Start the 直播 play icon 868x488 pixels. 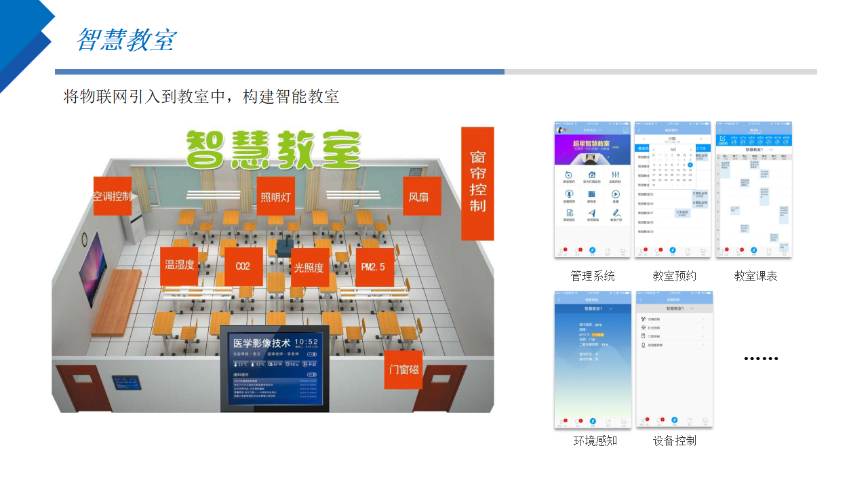coord(616,195)
